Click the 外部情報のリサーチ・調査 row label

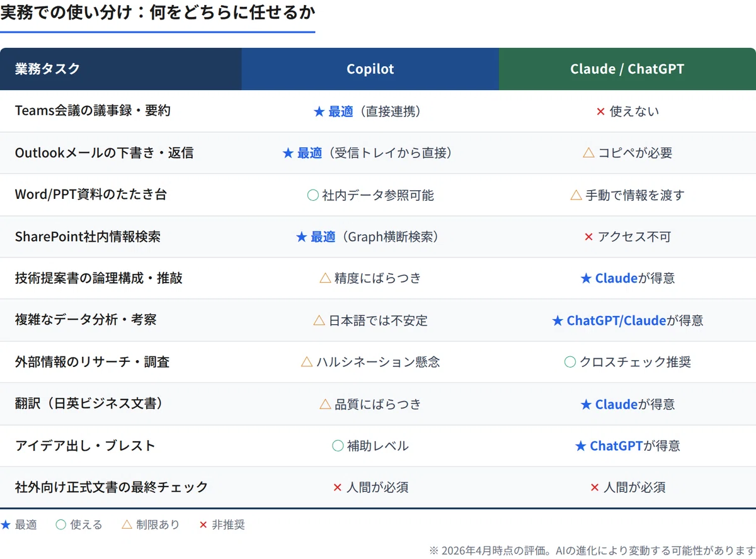[93, 362]
